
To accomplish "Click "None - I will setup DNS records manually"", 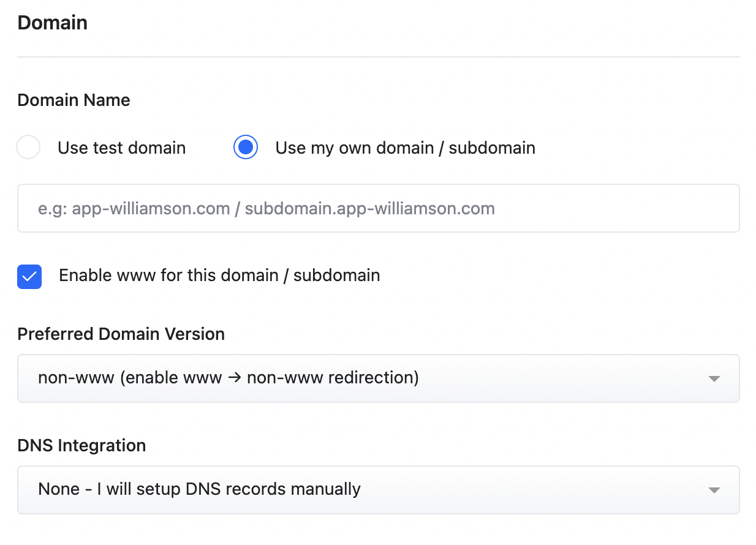I will click(x=199, y=489).
